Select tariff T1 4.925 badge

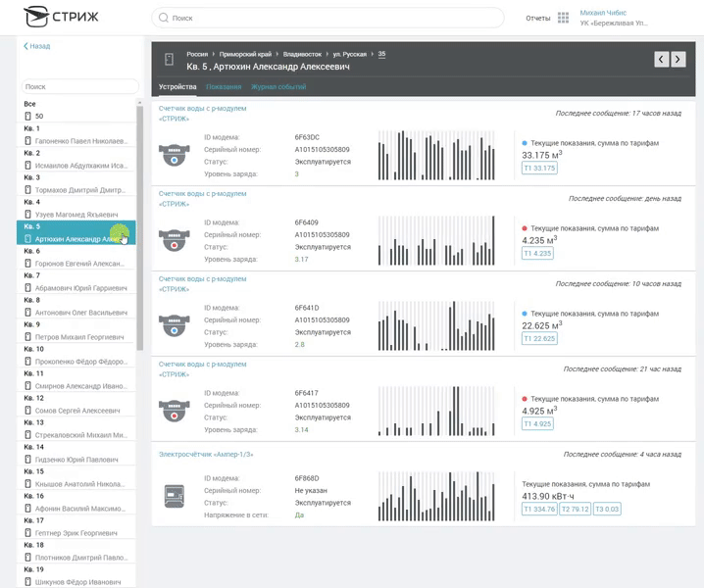(x=537, y=423)
